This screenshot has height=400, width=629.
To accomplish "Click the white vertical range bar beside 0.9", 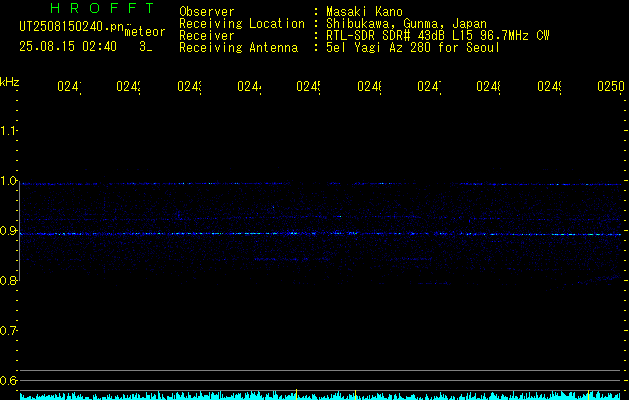I will [x=20, y=231].
